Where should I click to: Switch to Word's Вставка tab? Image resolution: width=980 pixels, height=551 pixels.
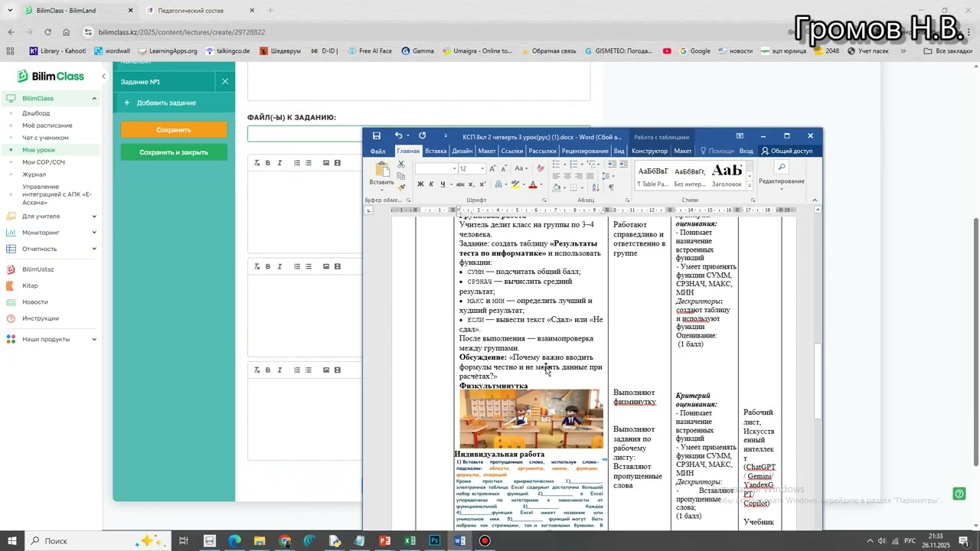(436, 151)
